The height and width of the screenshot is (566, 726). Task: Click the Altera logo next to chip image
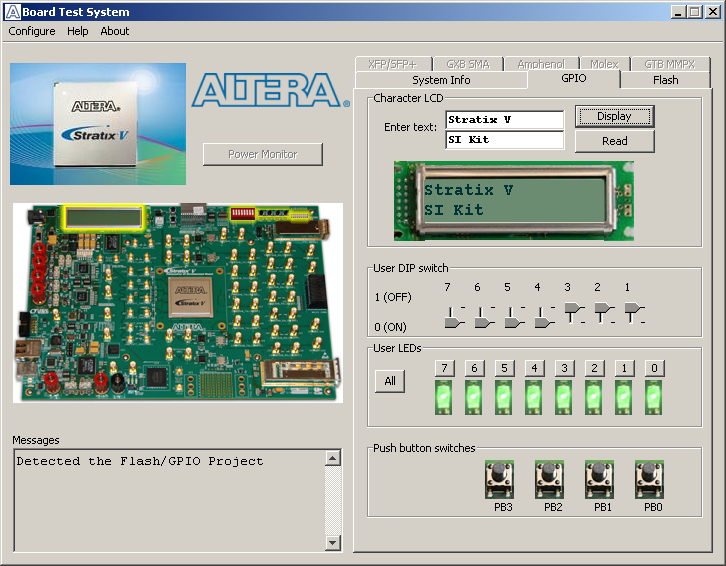pos(271,90)
